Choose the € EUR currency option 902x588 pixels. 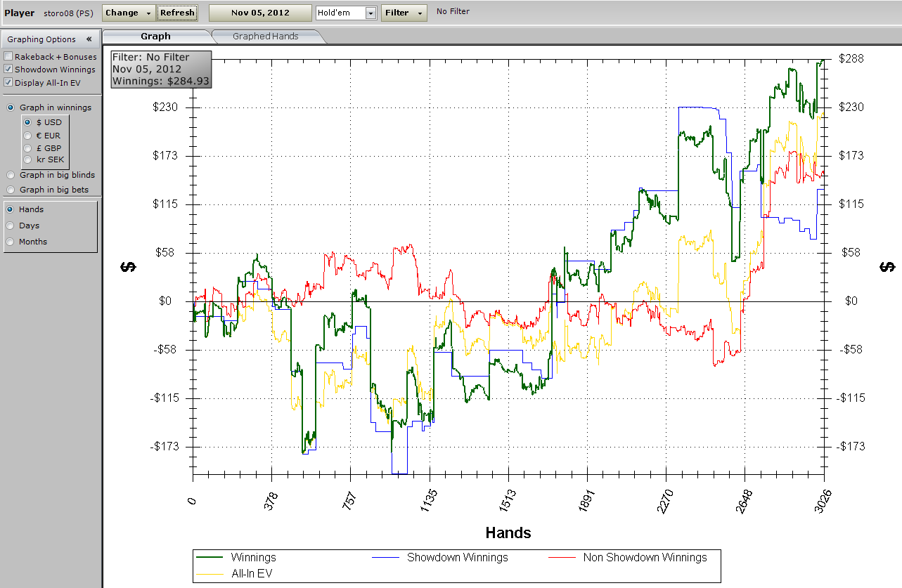tap(28, 135)
